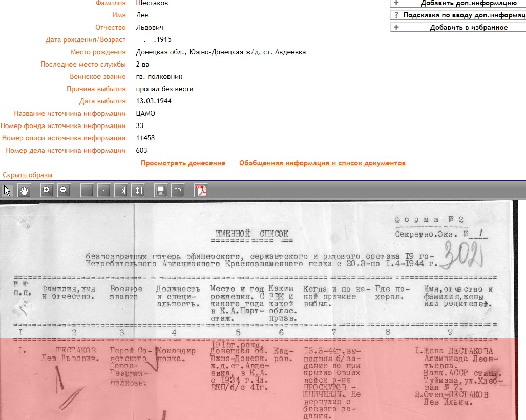
Task: Select surname value Шестаков
Action: tap(152, 3)
